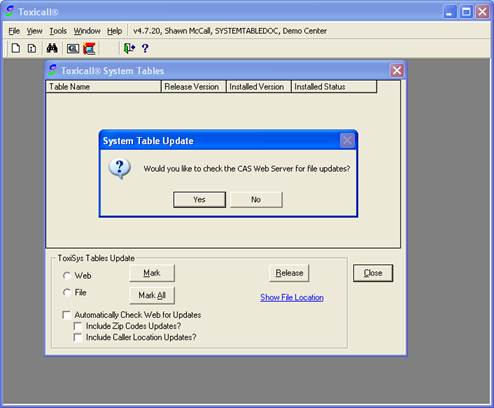Image resolution: width=494 pixels, height=408 pixels.
Task: Select the File radio button
Action: pyautogui.click(x=67, y=292)
